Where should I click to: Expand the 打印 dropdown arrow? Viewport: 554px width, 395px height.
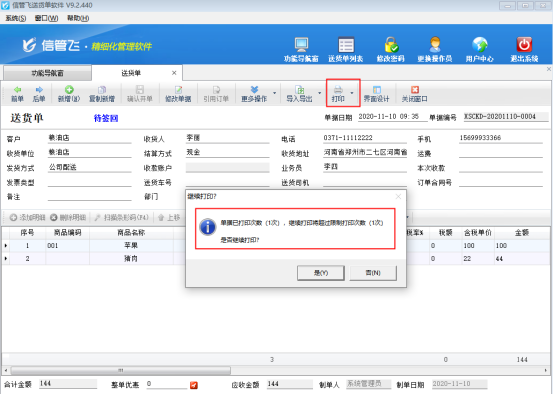(x=352, y=93)
